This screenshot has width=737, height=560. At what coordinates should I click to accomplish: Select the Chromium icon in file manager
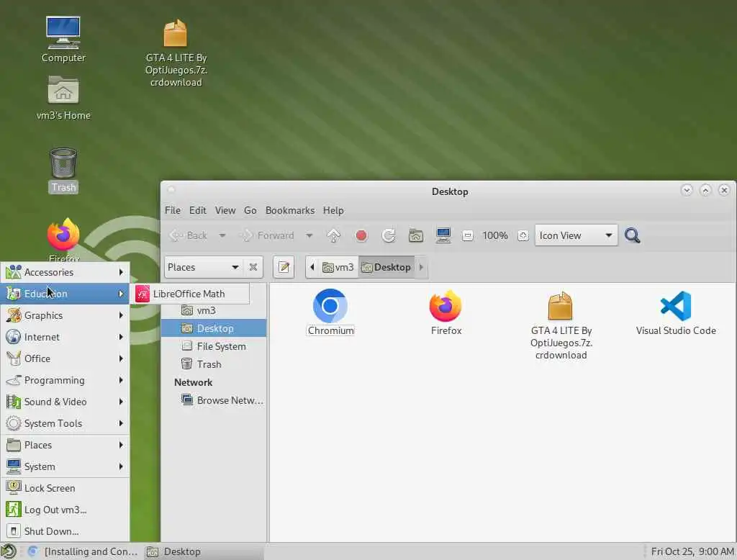click(x=330, y=312)
